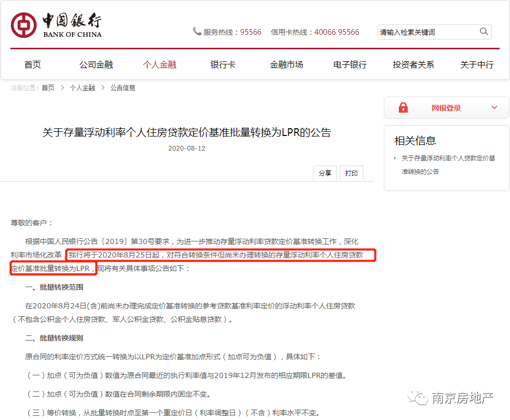This screenshot has width=510, height=420.
Task: Click the service hotline number 95566
Action: click(251, 32)
